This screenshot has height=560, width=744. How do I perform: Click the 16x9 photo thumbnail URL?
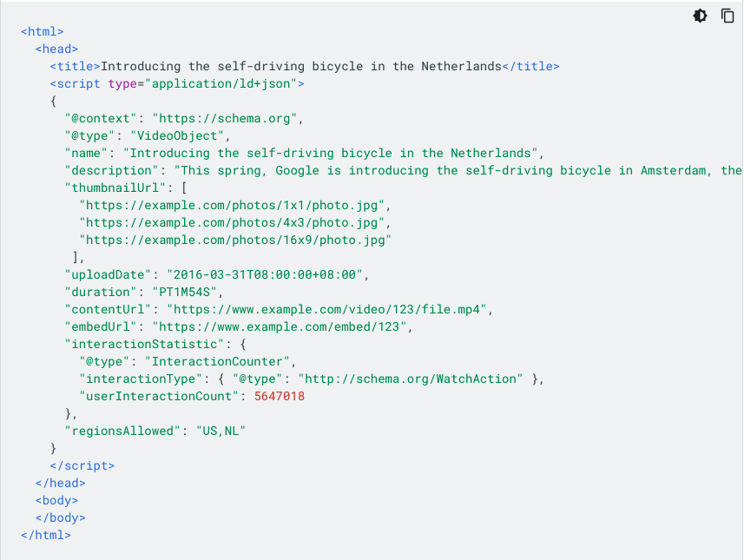pyautogui.click(x=235, y=240)
